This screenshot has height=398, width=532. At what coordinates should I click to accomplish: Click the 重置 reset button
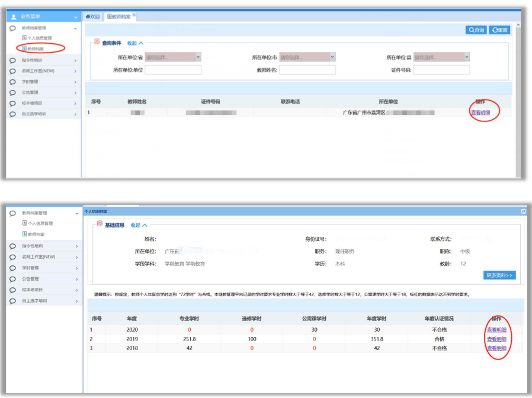point(499,30)
